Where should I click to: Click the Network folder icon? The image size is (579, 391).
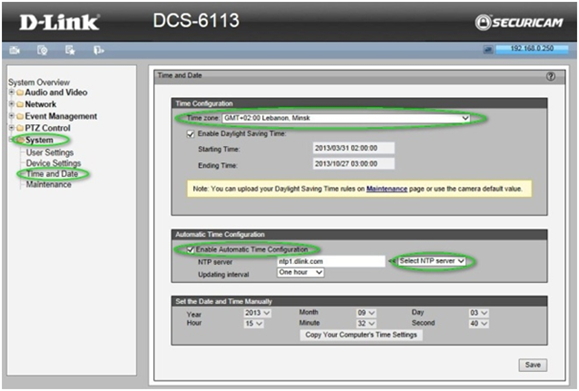point(20,104)
